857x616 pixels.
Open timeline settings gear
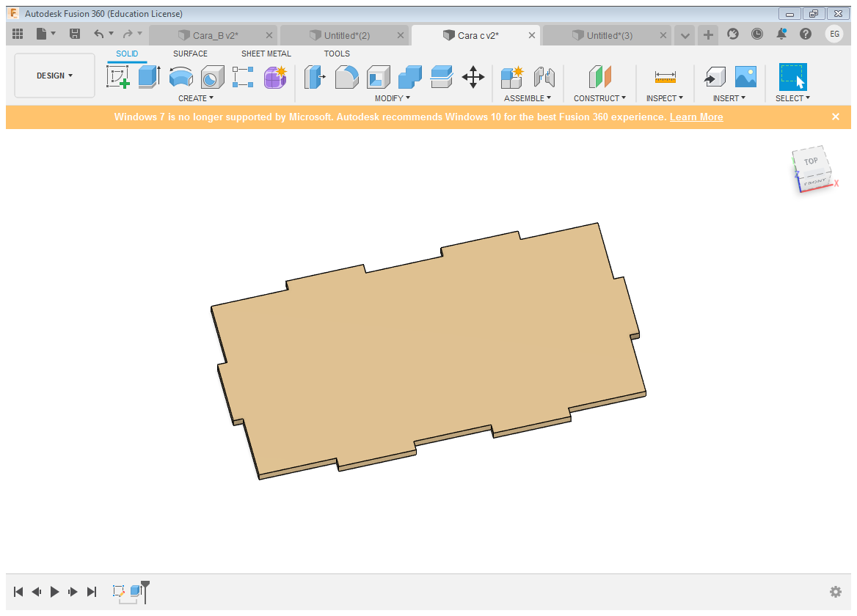pyautogui.click(x=835, y=591)
